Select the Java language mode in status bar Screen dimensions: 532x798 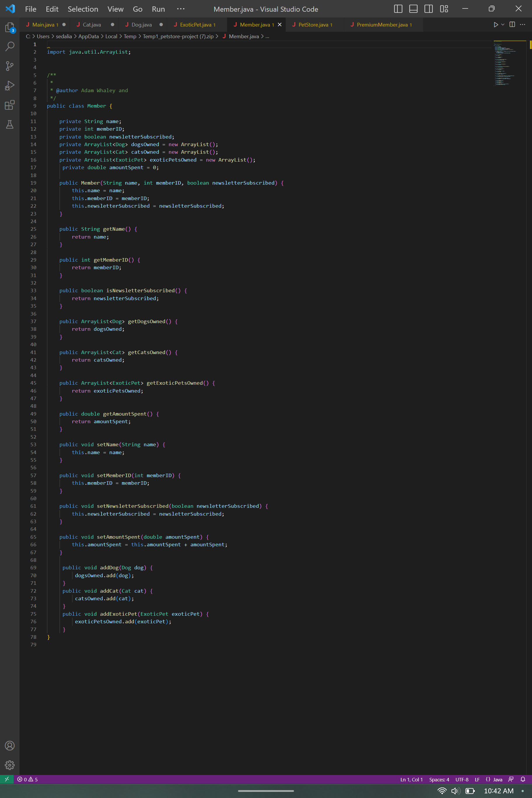tap(495, 779)
